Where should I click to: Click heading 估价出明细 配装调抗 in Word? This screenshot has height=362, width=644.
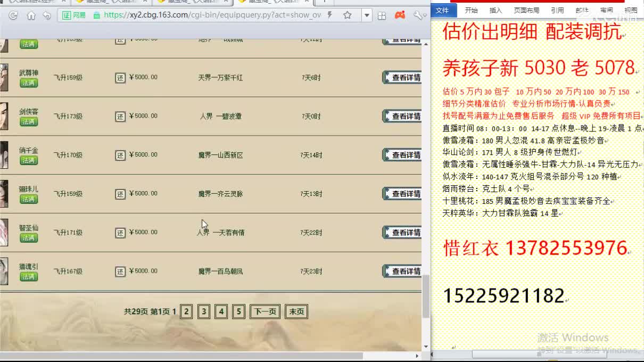(x=532, y=32)
